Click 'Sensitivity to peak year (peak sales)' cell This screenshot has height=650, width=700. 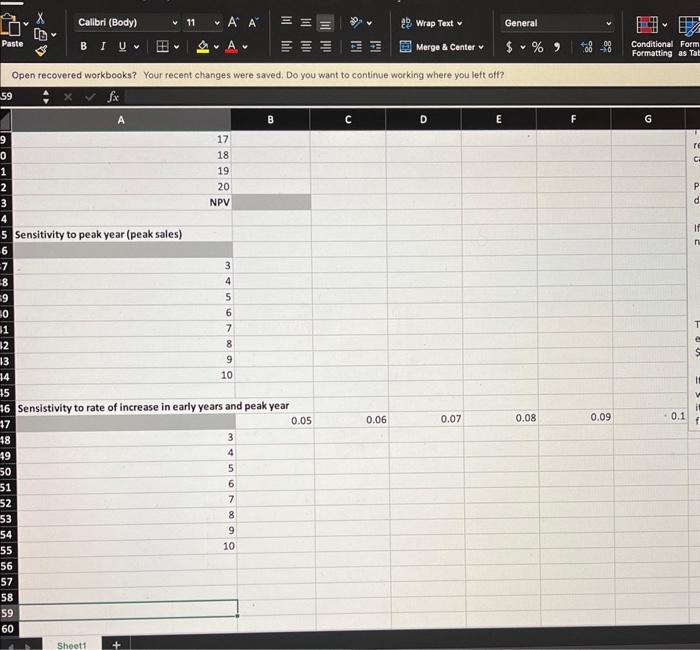[122, 234]
